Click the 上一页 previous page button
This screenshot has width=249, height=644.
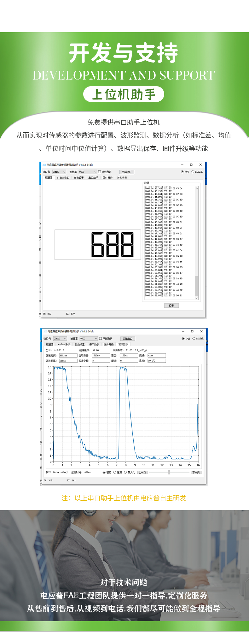[x=142, y=473]
